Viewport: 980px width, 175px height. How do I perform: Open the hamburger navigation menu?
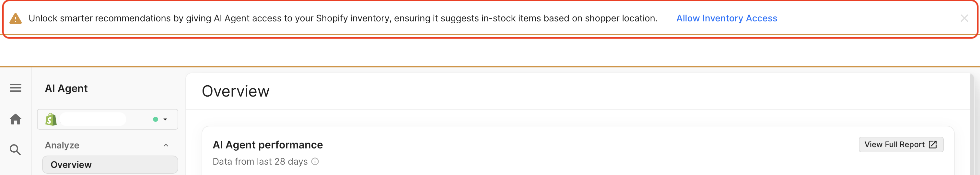(x=16, y=88)
